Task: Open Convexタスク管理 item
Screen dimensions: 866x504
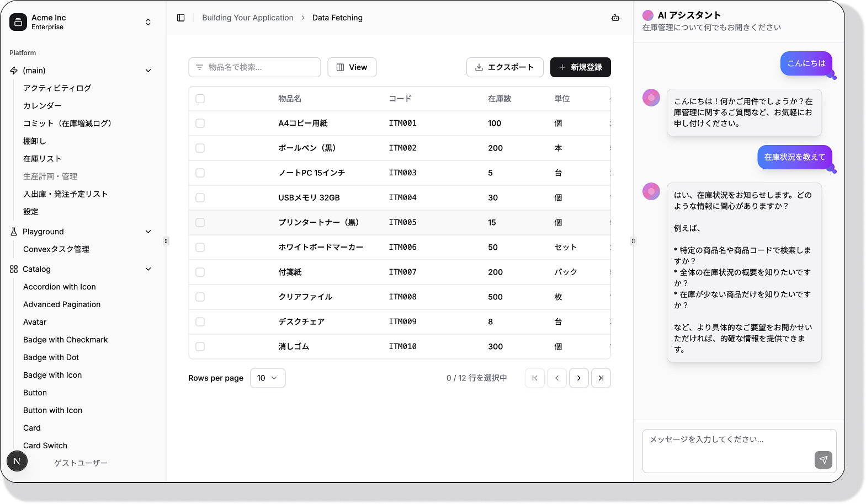Action: point(56,249)
